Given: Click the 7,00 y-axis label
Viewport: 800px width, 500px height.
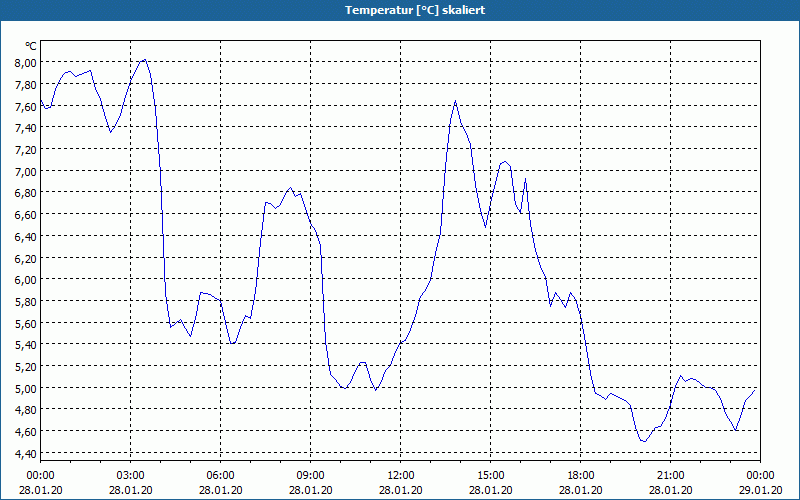Looking at the screenshot, I should (26, 171).
